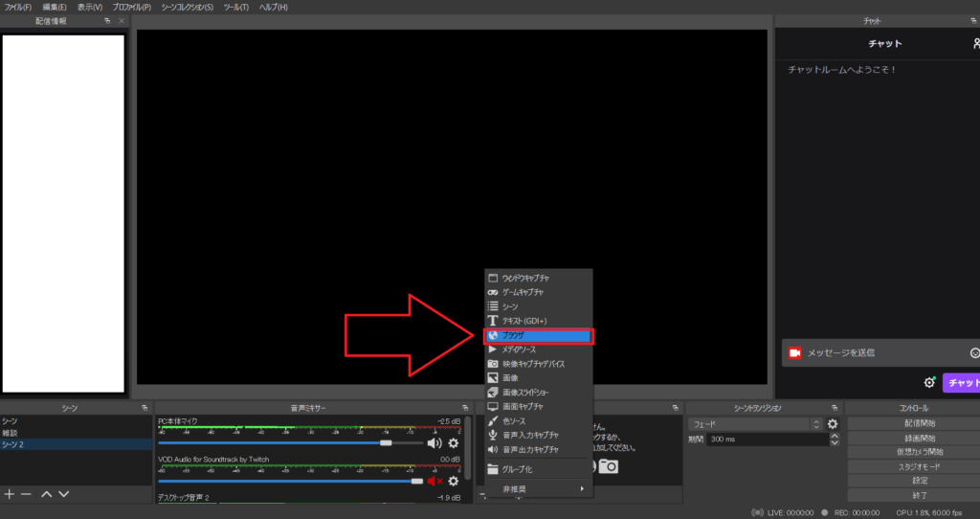Choose シーン from the source context menu
This screenshot has height=519, width=980.
539,307
